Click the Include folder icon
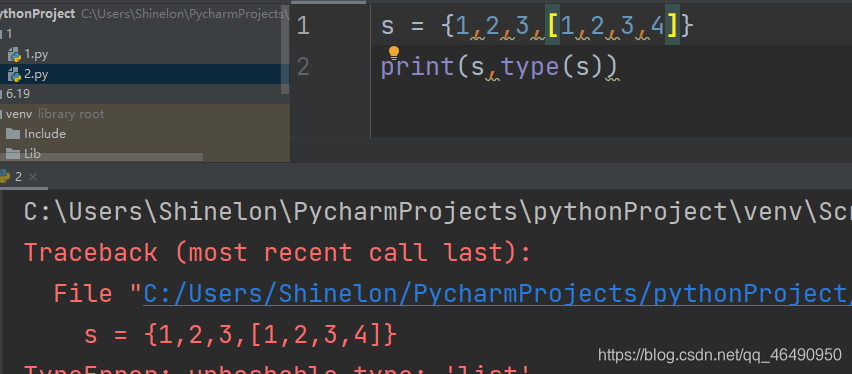Screen dimensions: 852x374 tap(14, 134)
